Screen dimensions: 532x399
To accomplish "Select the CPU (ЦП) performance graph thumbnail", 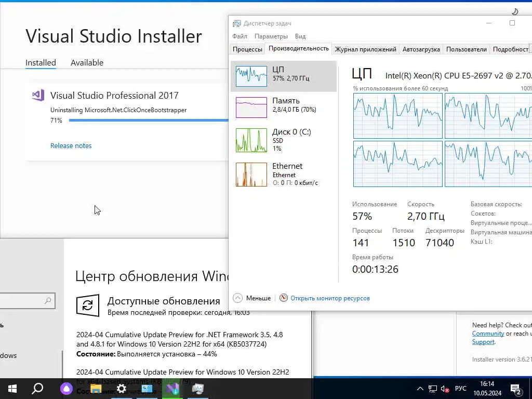I will coord(251,76).
